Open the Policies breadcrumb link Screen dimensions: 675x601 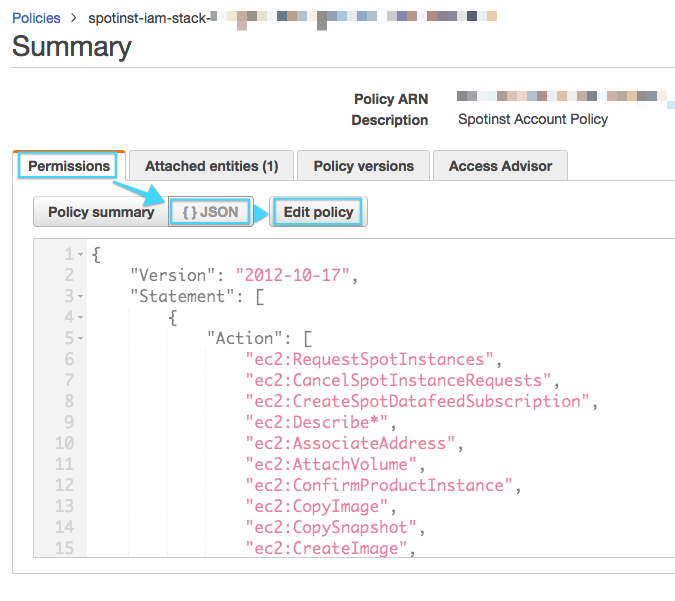(36, 18)
